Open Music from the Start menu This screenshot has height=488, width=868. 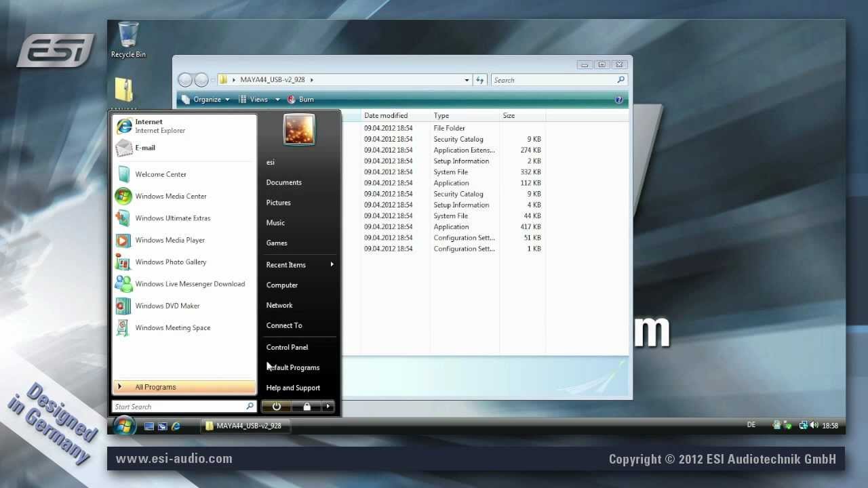(x=275, y=223)
